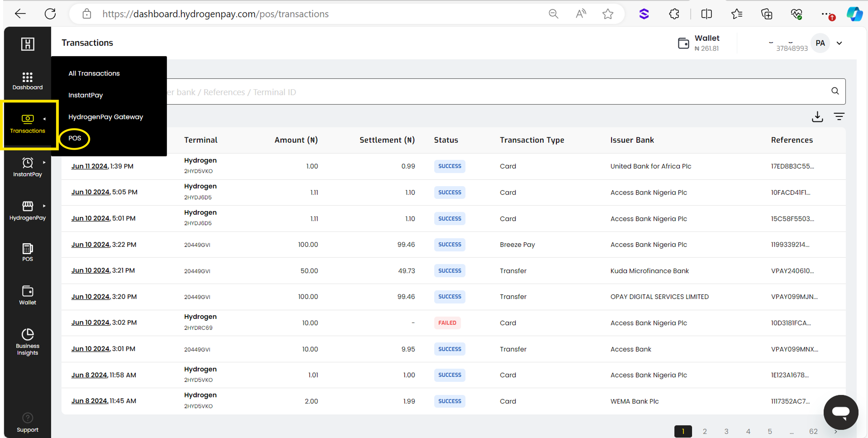Viewport: 868px width, 438px height.
Task: Open Support from the sidebar
Action: click(x=27, y=421)
